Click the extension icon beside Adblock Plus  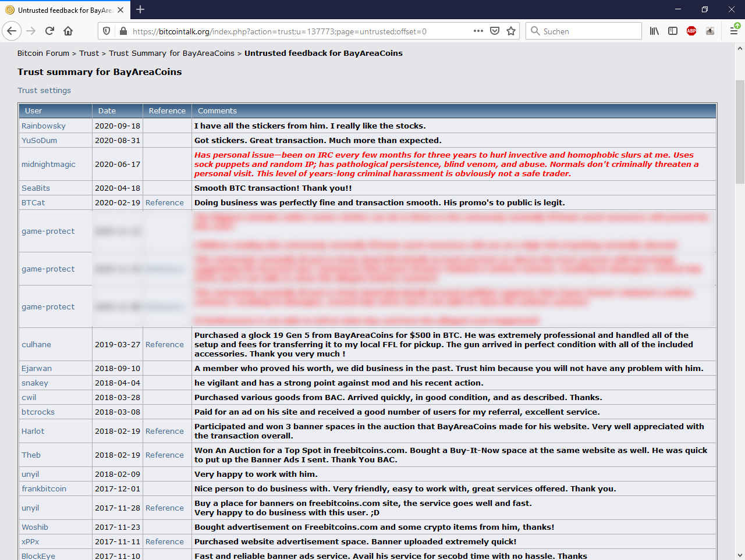coord(710,31)
